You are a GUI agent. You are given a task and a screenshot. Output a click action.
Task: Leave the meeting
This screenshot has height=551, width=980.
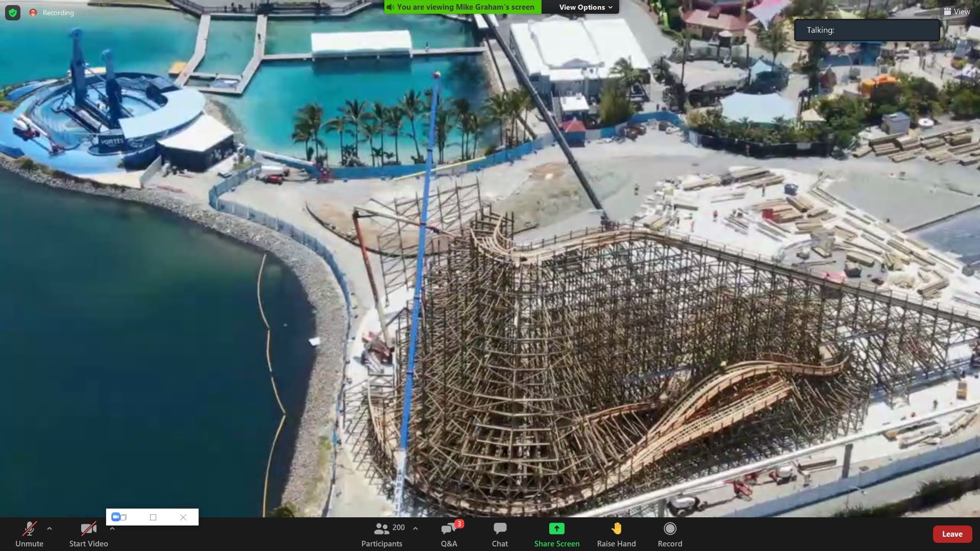[951, 534]
